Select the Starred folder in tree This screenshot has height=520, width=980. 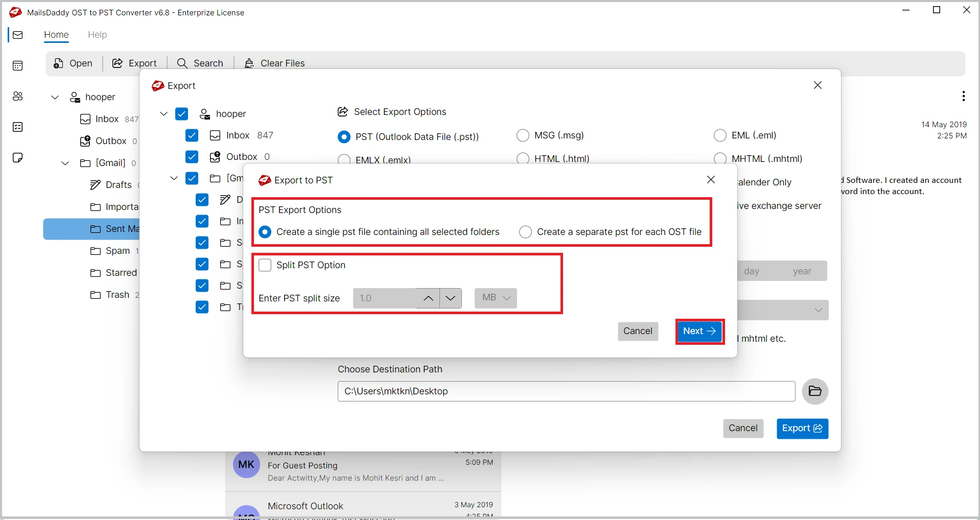[113, 273]
